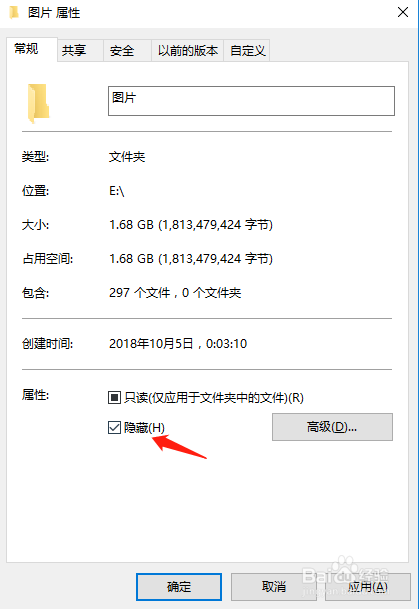Open the 高级(D)... advanced attributes
The image size is (419, 609).
pyautogui.click(x=332, y=427)
